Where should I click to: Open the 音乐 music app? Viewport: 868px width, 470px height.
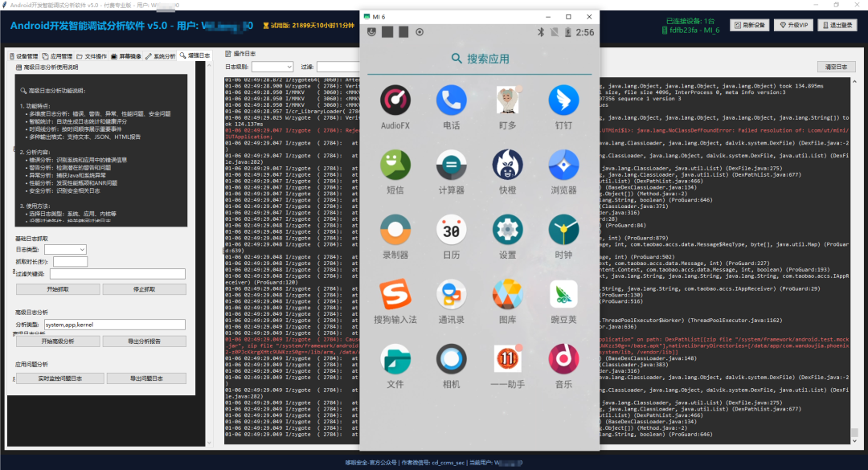tap(563, 359)
